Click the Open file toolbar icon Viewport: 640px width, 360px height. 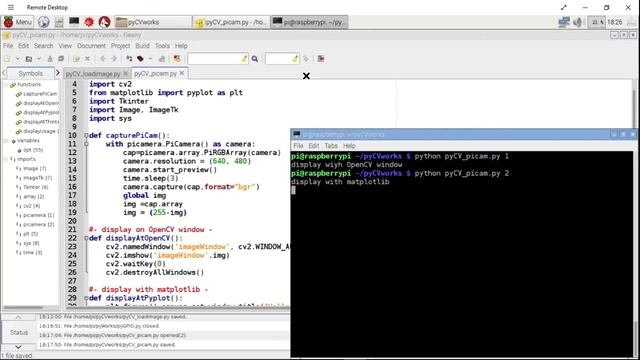pos(29,59)
